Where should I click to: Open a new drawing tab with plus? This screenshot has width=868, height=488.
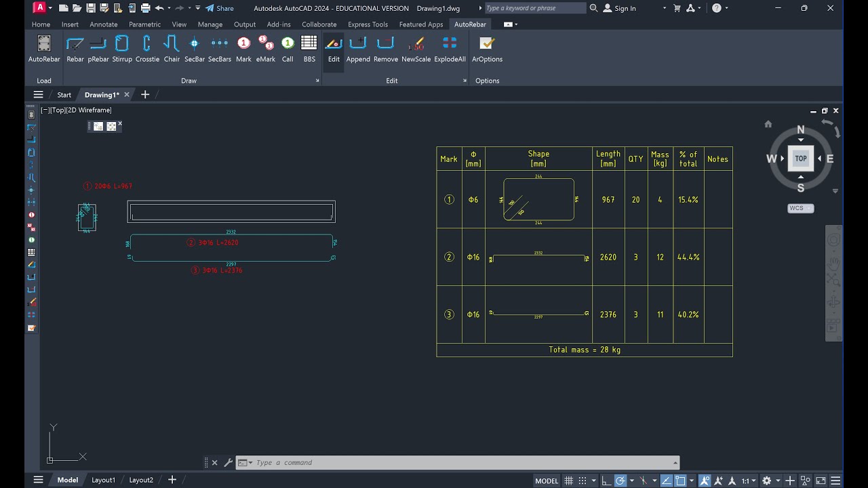pos(144,95)
